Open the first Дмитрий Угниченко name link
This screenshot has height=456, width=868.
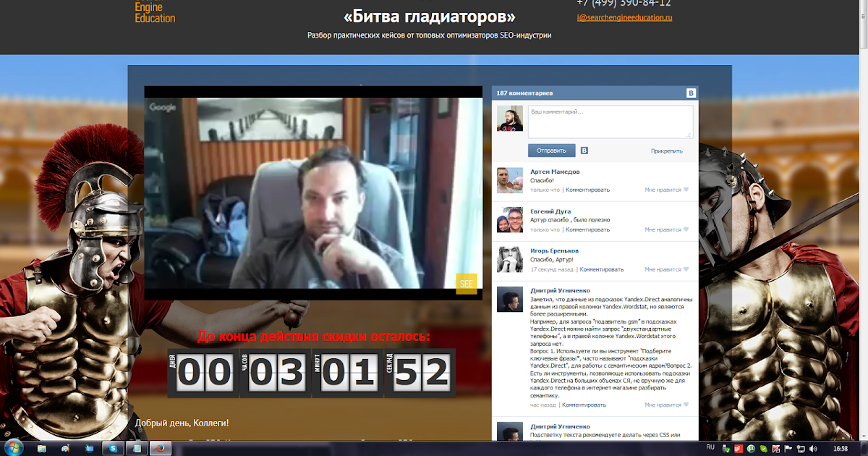[x=560, y=291]
